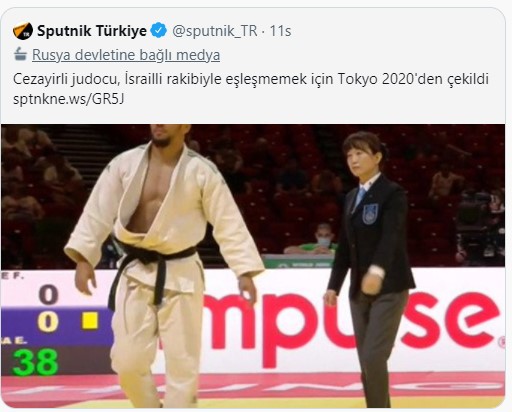Click the referee's blue necktie
Image resolution: width=512 pixels, height=412 pixels.
tap(359, 199)
